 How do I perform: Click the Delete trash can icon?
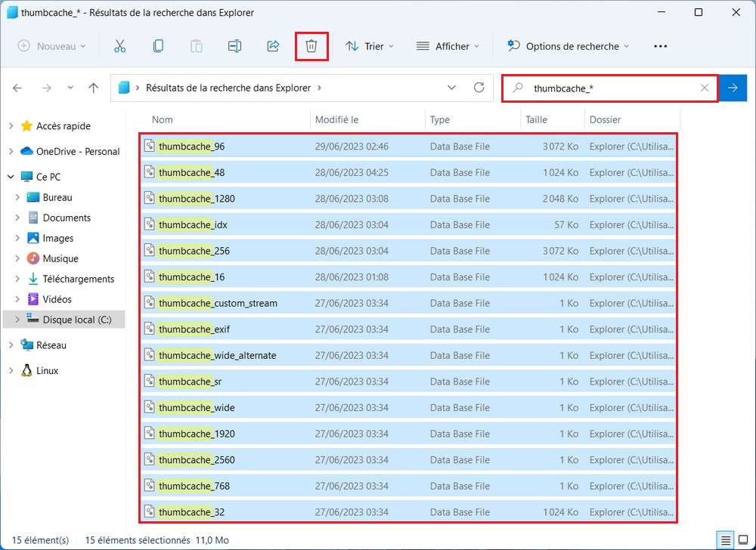tap(311, 46)
